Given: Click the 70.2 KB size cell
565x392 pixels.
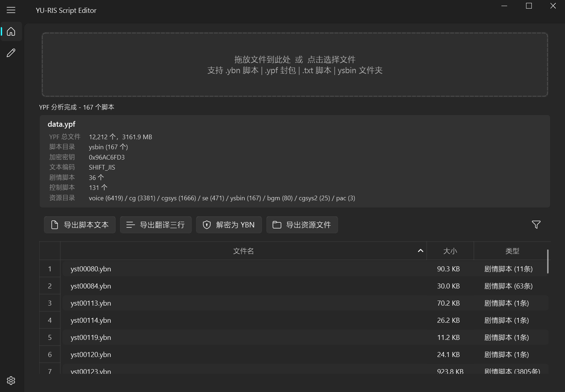Looking at the screenshot, I should pyautogui.click(x=448, y=303).
